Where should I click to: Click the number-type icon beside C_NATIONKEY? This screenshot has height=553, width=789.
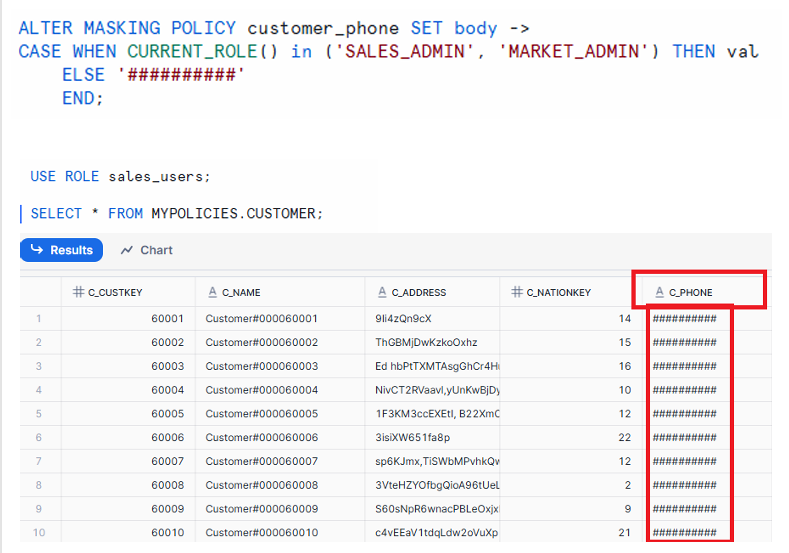coord(517,292)
